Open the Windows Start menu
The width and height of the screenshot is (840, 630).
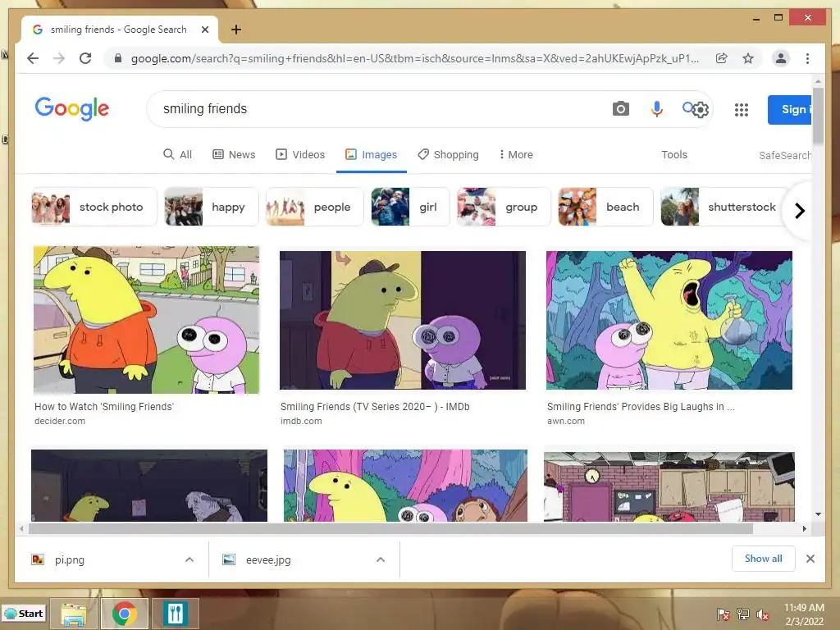coord(24,614)
